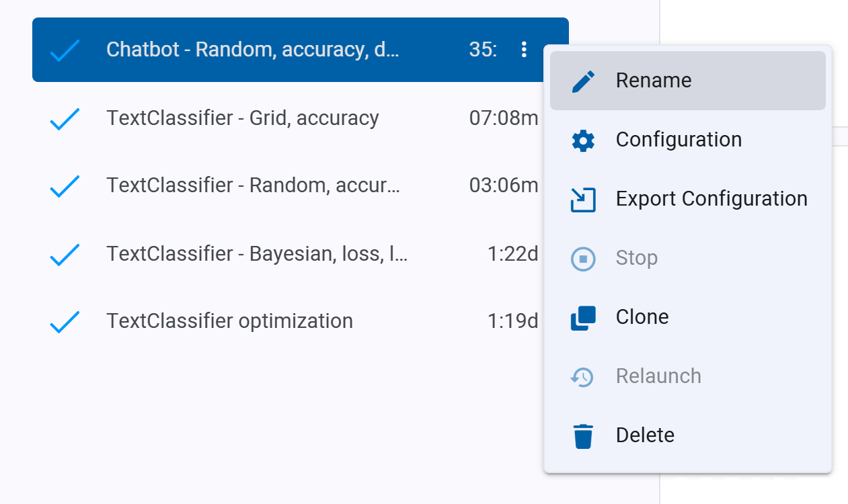Click the Export Configuration icon

[584, 198]
